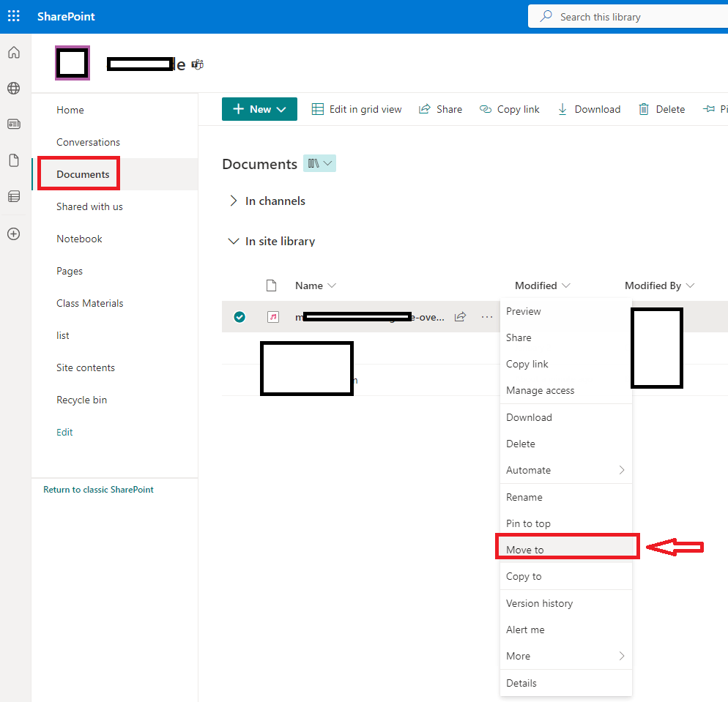Click into Search this library field

click(628, 17)
